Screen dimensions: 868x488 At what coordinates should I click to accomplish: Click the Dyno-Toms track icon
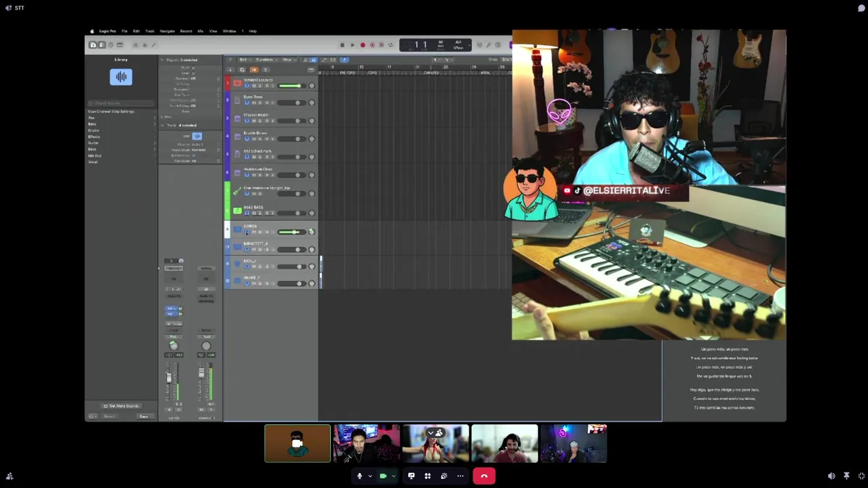pyautogui.click(x=237, y=100)
